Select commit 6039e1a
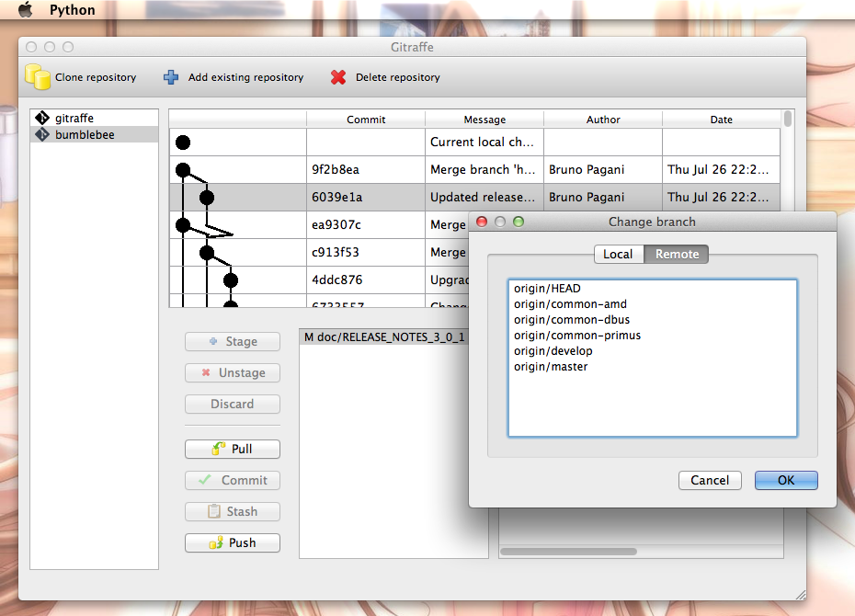This screenshot has height=616, width=855. 366,198
